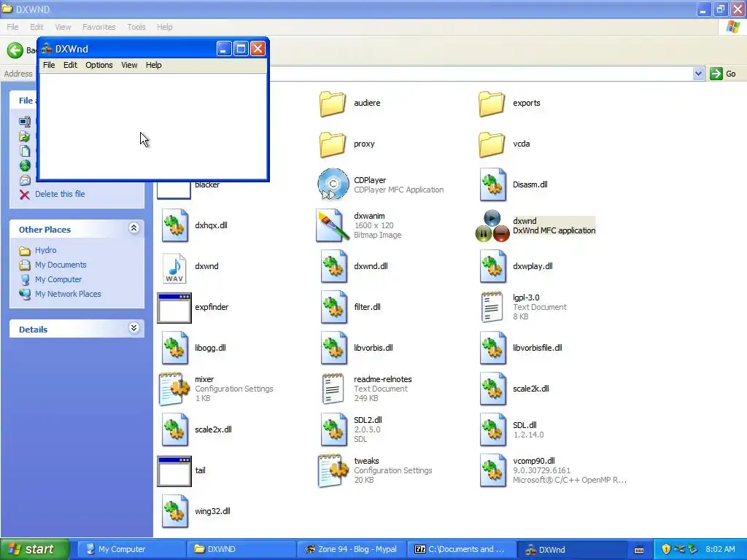Image resolution: width=747 pixels, height=560 pixels.
Task: Select the mixer configuration settings icon
Action: (174, 389)
